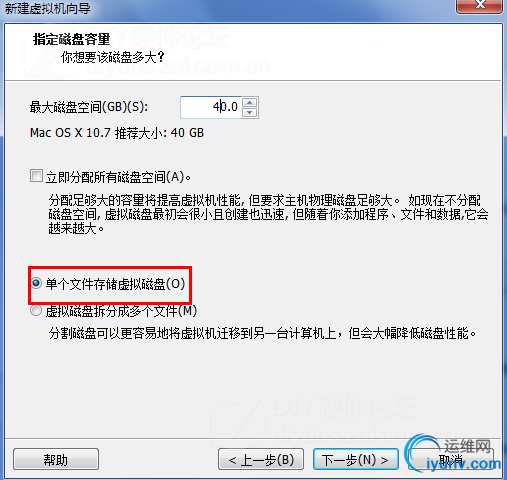
Task: Click the 分配足够大的容量 description paragraph
Action: [x=268, y=214]
